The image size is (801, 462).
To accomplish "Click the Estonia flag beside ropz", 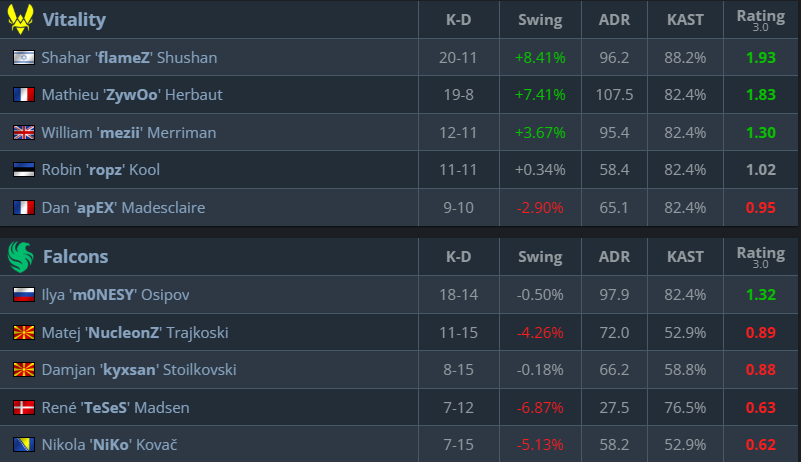I will [x=23, y=170].
